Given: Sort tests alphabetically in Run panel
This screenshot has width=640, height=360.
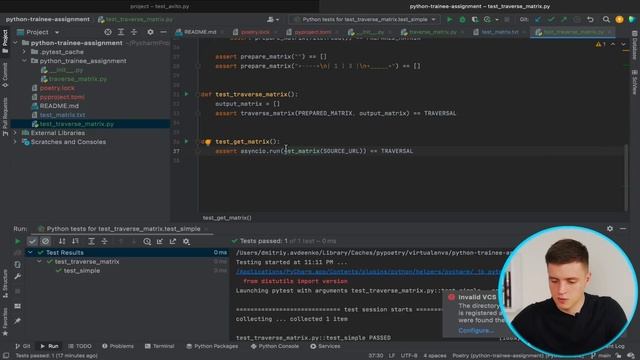Looking at the screenshot, I should [62, 241].
